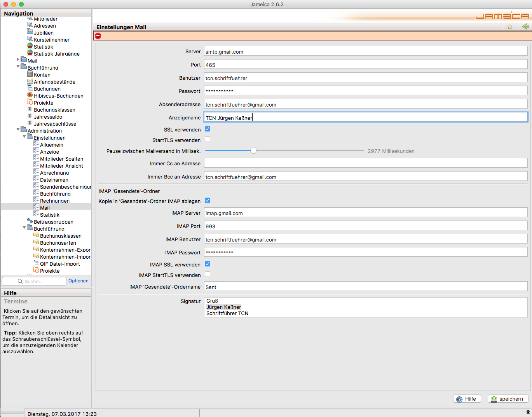532x417 pixels.
Task: Open Kontenrahmen-Export under Buchführung
Action: (65, 250)
